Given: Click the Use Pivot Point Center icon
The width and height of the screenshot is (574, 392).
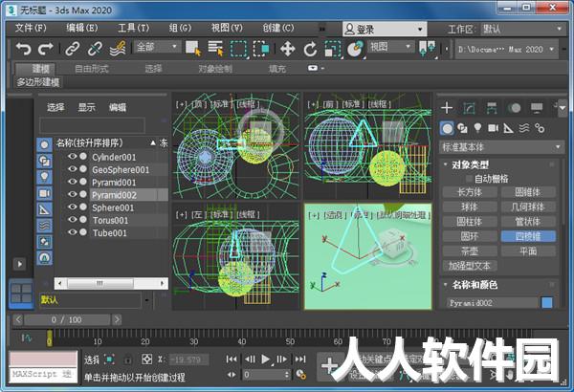Looking at the screenshot, I should 428,49.
